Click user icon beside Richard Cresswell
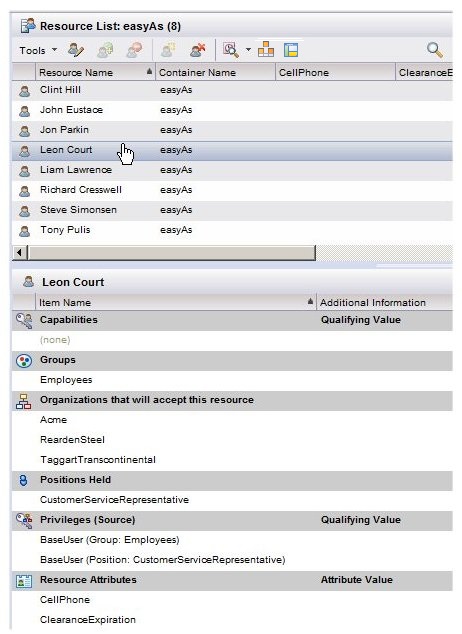462x634 pixels. click(x=25, y=191)
